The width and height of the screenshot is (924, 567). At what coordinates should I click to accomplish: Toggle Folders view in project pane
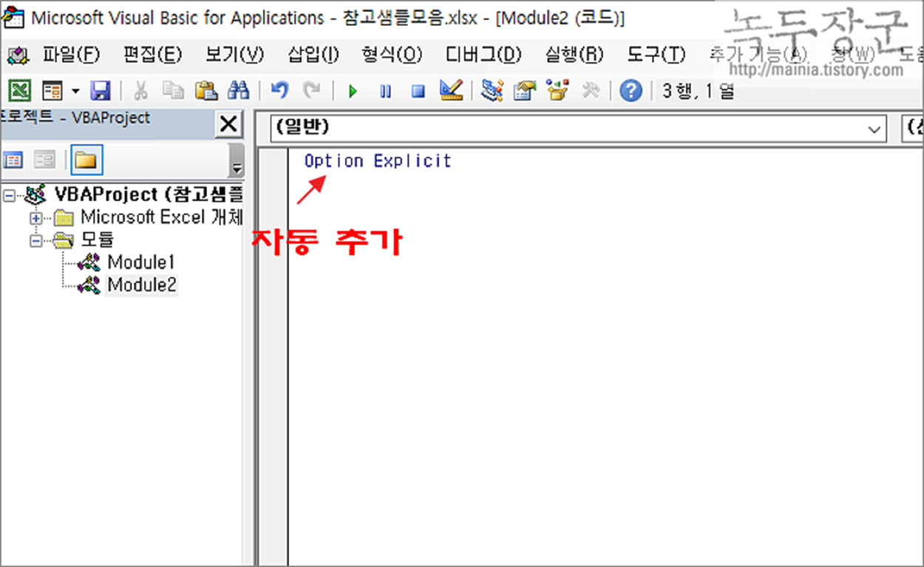tap(87, 159)
